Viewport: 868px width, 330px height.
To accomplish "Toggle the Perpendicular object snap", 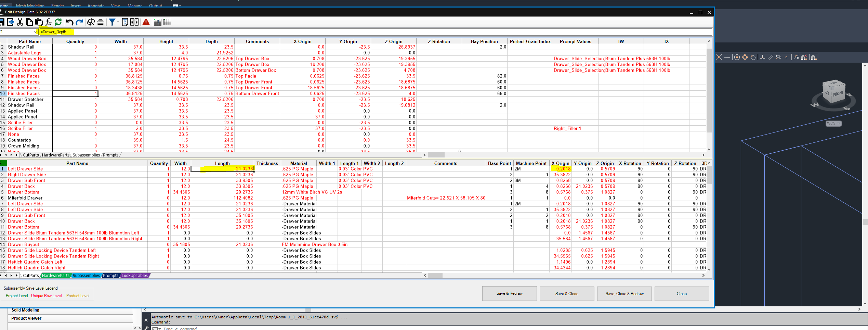I will 762,57.
